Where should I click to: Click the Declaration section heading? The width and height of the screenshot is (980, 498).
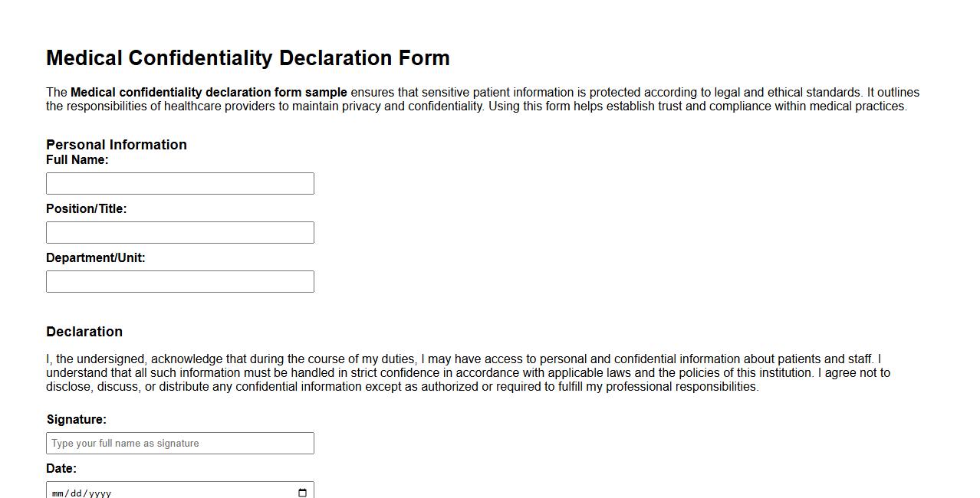pyautogui.click(x=84, y=332)
